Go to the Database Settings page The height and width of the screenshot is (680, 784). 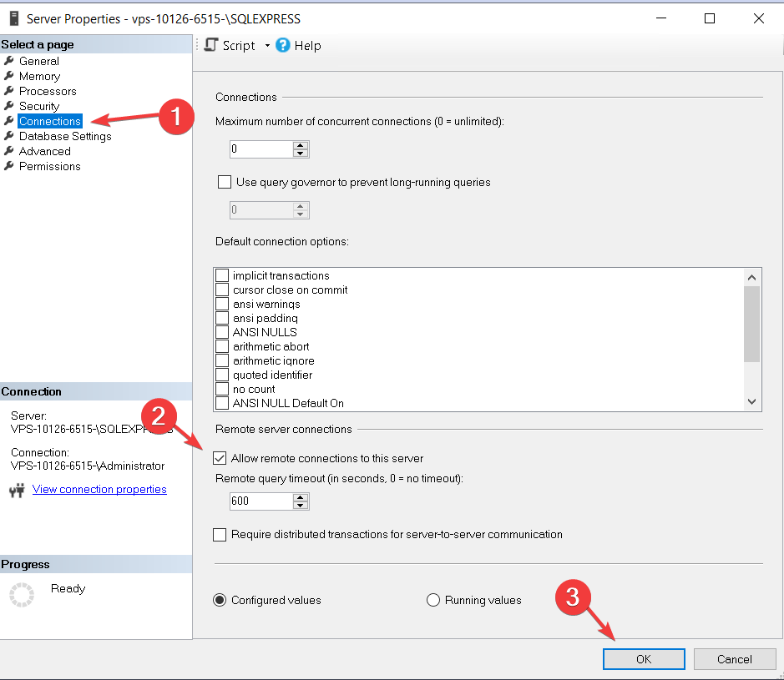65,136
